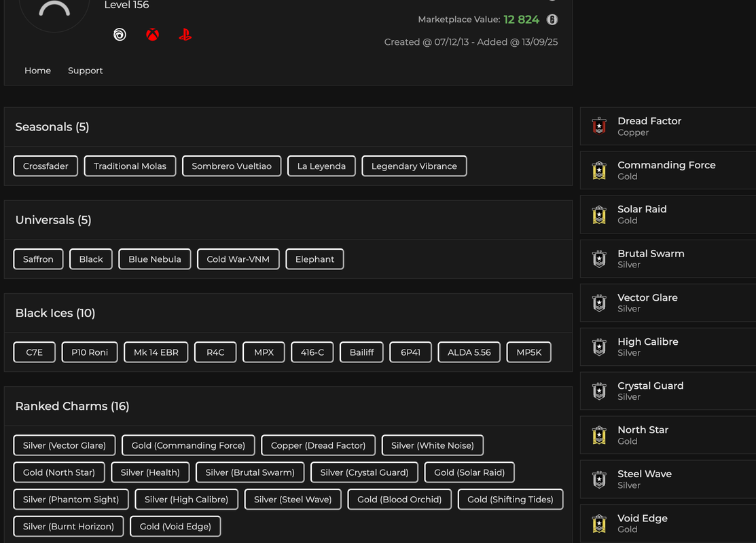Choose the ALDA 5.56 Black Ice tag
Viewport: 756px width, 543px height.
point(469,352)
